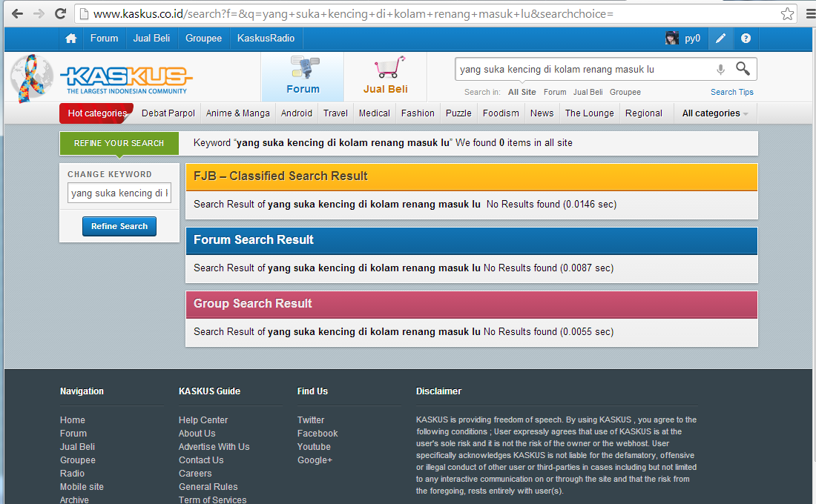Open The Lounge category
This screenshot has width=816, height=504.
[590, 113]
